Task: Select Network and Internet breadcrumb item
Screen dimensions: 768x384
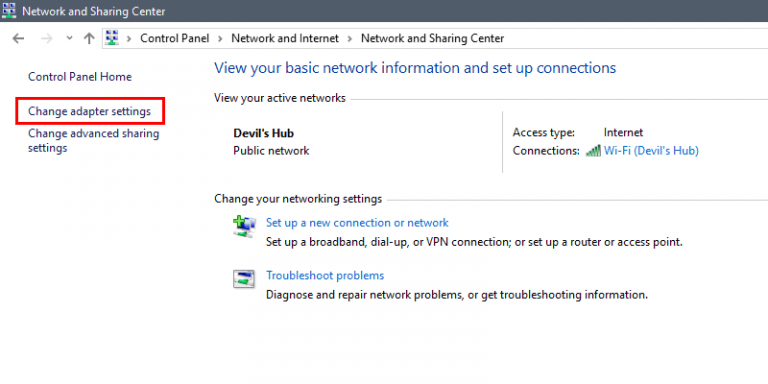Action: (x=285, y=38)
